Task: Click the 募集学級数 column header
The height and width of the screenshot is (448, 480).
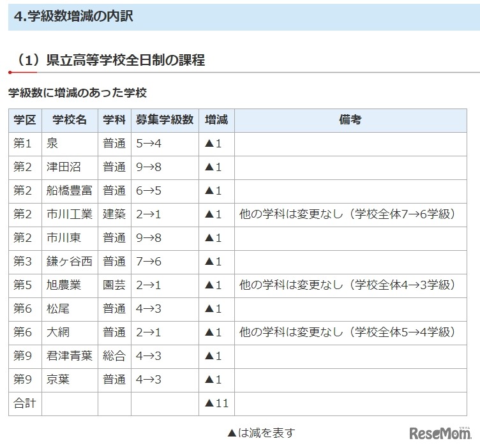Action: click(x=165, y=119)
